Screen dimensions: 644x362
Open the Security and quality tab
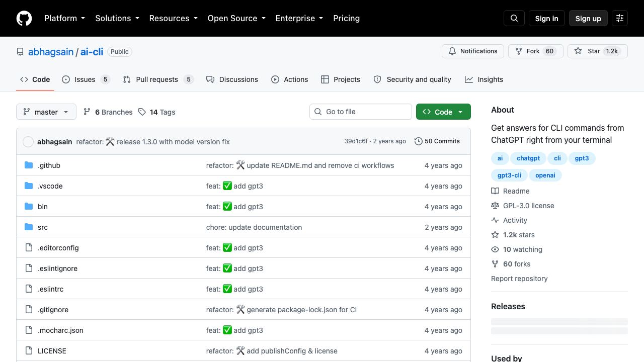[413, 79]
